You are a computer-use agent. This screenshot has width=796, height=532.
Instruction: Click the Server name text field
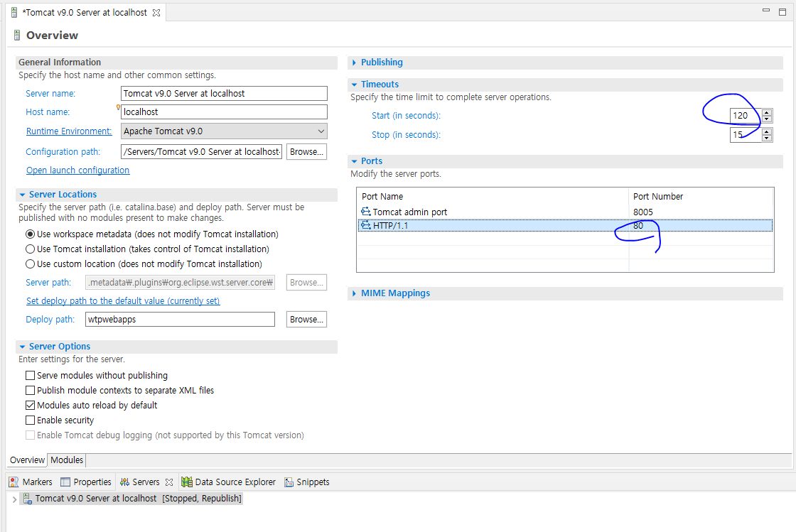click(x=224, y=93)
